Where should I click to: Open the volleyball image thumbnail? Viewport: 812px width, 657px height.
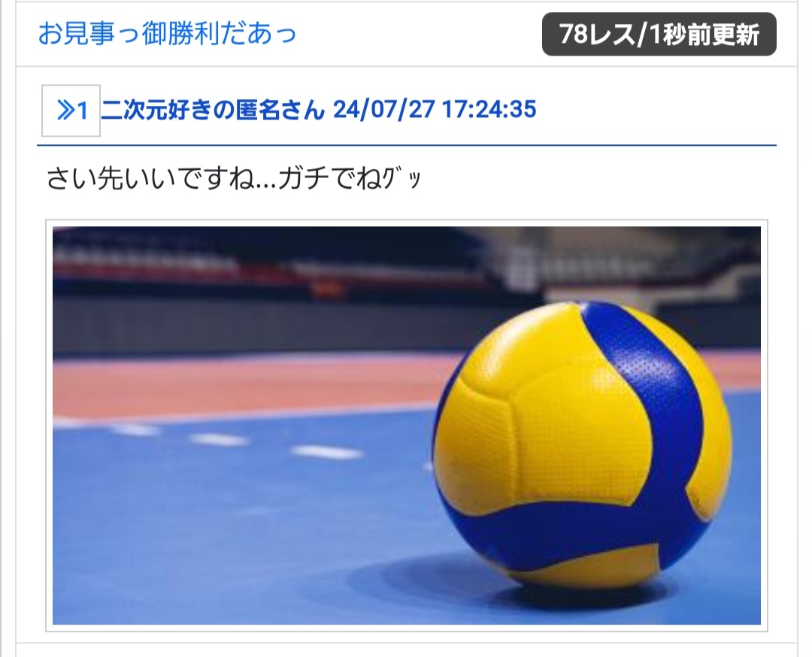[407, 425]
